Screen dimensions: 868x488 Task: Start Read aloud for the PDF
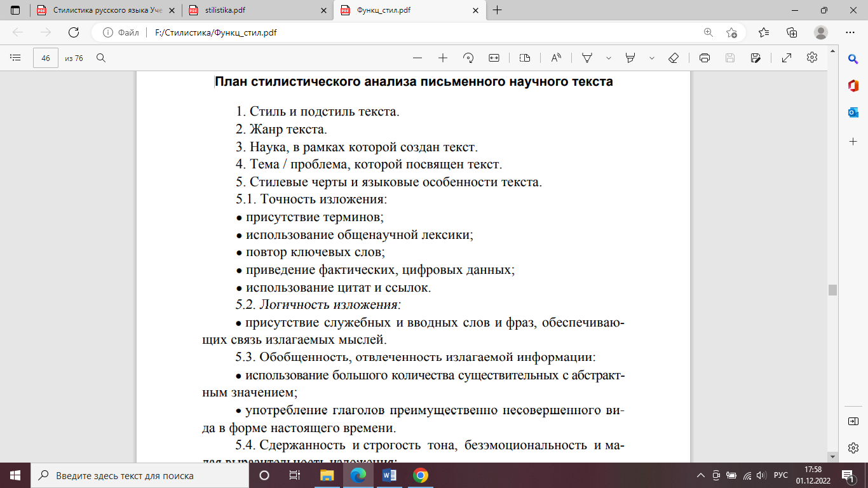[556, 58]
